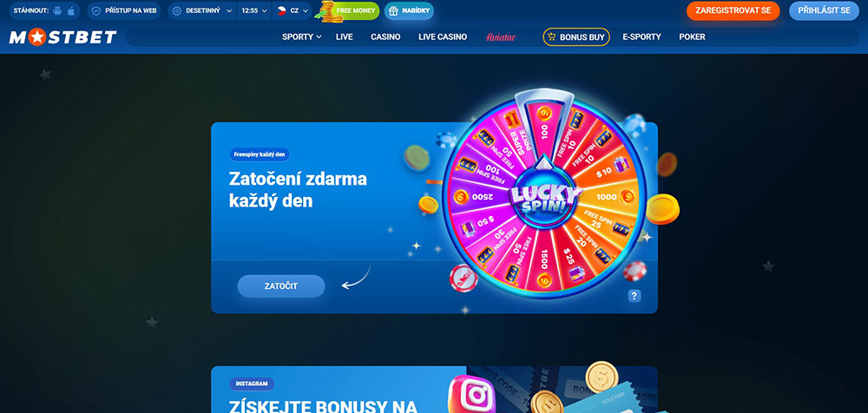The image size is (868, 413).
Task: Open the CZ language dropdown
Action: pyautogui.click(x=293, y=10)
